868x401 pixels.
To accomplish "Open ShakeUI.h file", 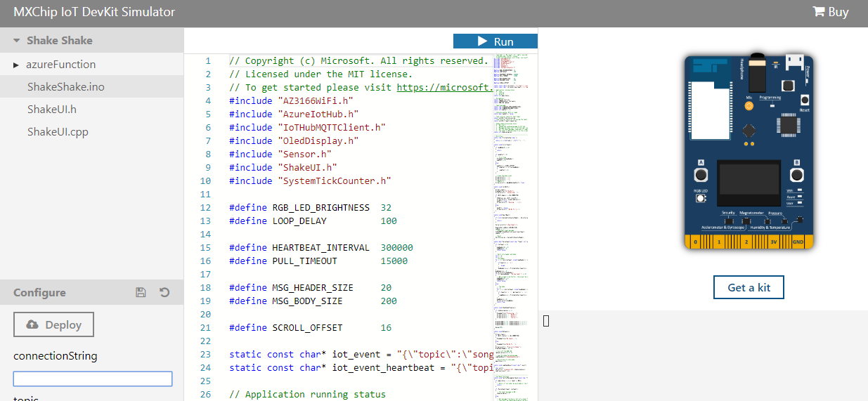I will point(91,110).
